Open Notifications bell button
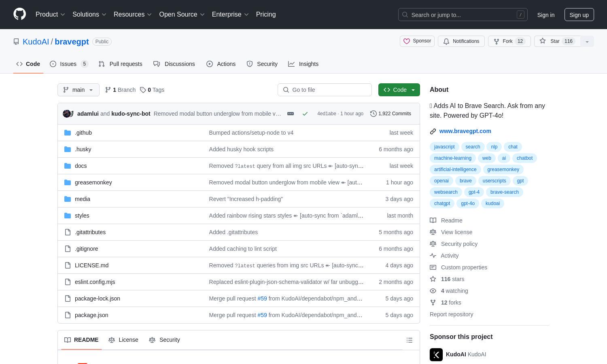The height and width of the screenshot is (364, 607). pyautogui.click(x=461, y=41)
